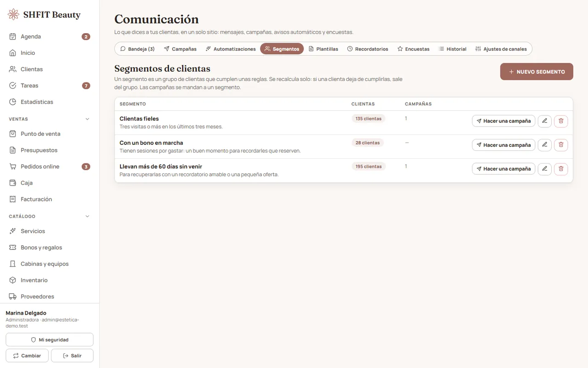Image resolution: width=588 pixels, height=368 pixels.
Task: Hacer una campaña for Clientas fieles
Action: point(503,121)
